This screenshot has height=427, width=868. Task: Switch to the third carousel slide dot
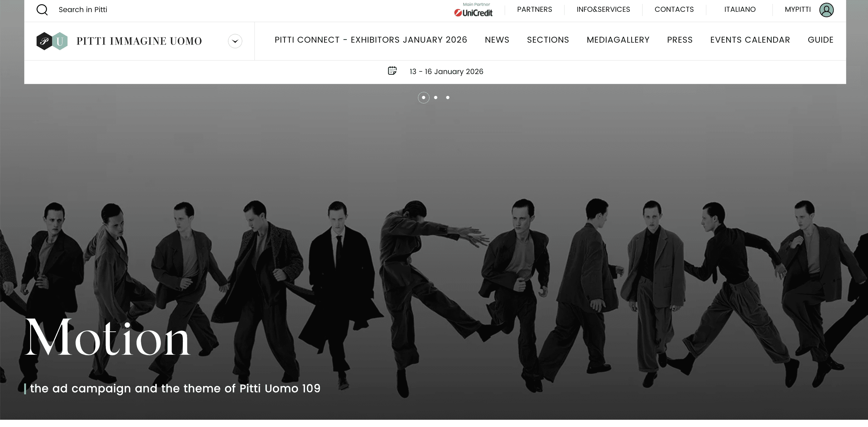pos(448,97)
